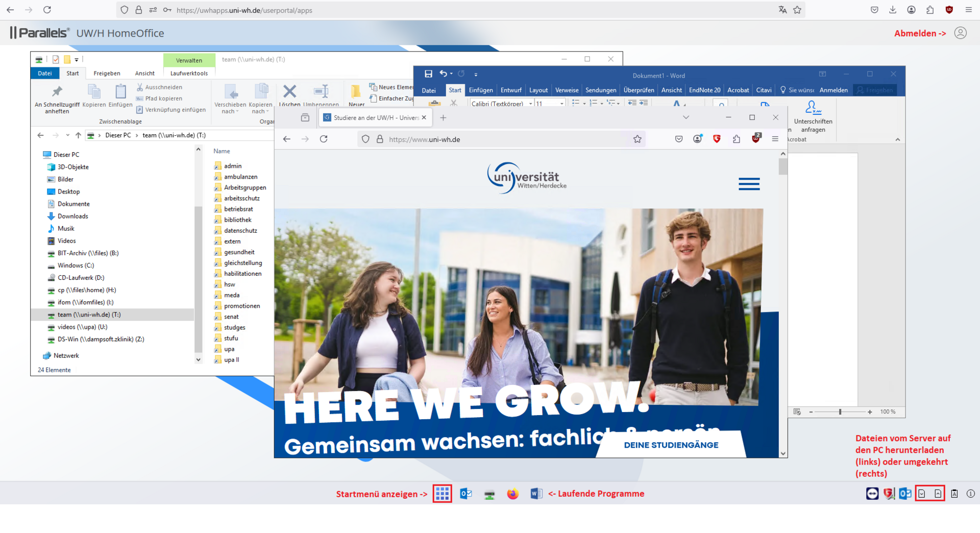Screen dimensions: 980x533
Task: Open 'list all tabs' chevron in inner Firefox
Action: 686,117
